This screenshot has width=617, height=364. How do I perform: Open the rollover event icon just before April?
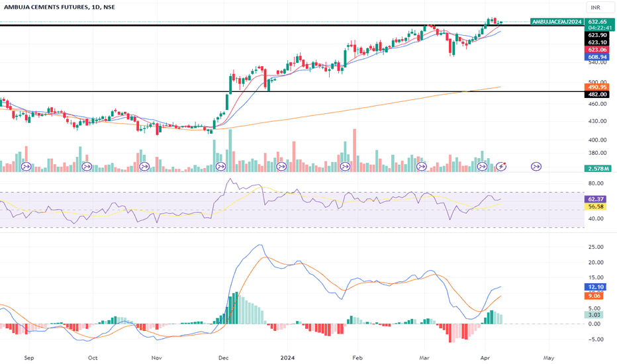(482, 167)
